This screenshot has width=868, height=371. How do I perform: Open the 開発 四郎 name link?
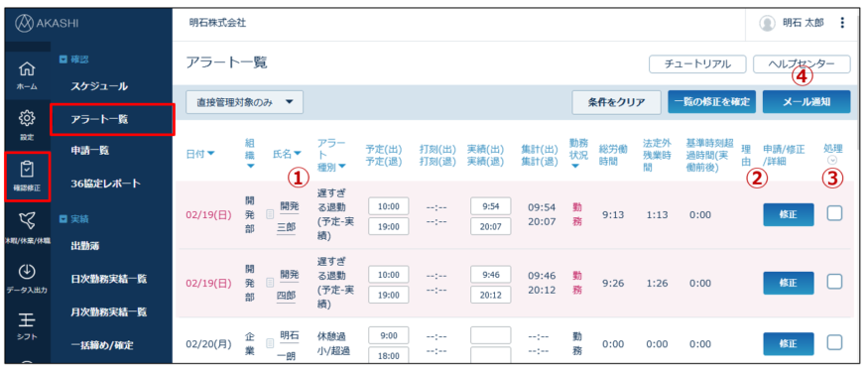289,285
